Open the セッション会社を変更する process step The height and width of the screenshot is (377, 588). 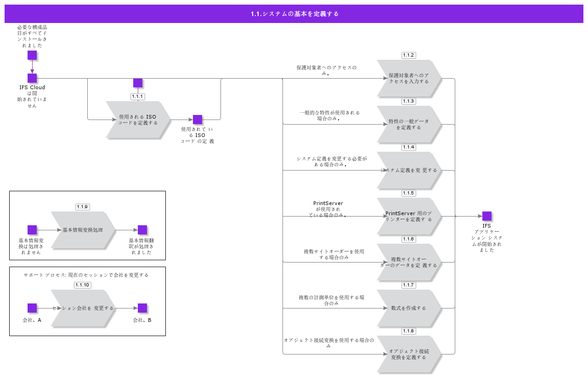[83, 308]
